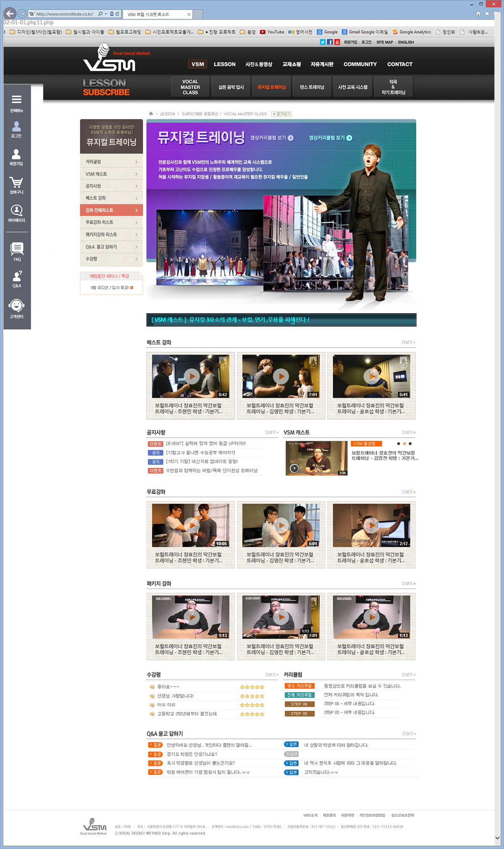
Task: Select the last carousel dot in VSM 캐스트
Action: point(410,444)
